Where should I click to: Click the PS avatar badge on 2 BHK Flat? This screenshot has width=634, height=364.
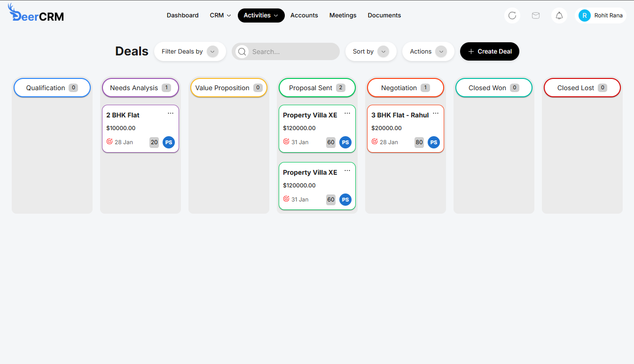point(169,142)
